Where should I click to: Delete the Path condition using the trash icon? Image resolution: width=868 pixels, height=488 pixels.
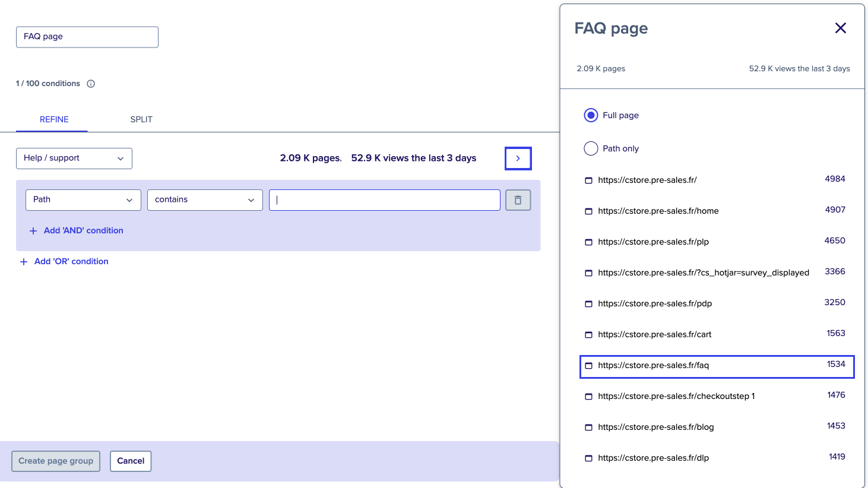pos(518,200)
